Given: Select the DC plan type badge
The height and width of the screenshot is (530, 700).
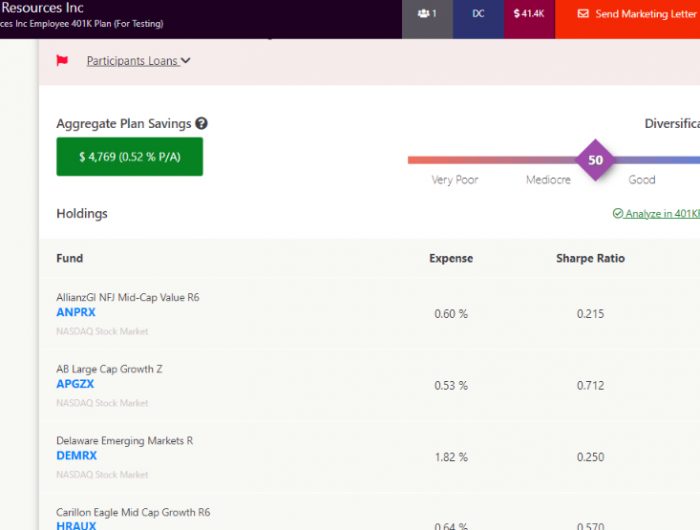Looking at the screenshot, I should [478, 14].
